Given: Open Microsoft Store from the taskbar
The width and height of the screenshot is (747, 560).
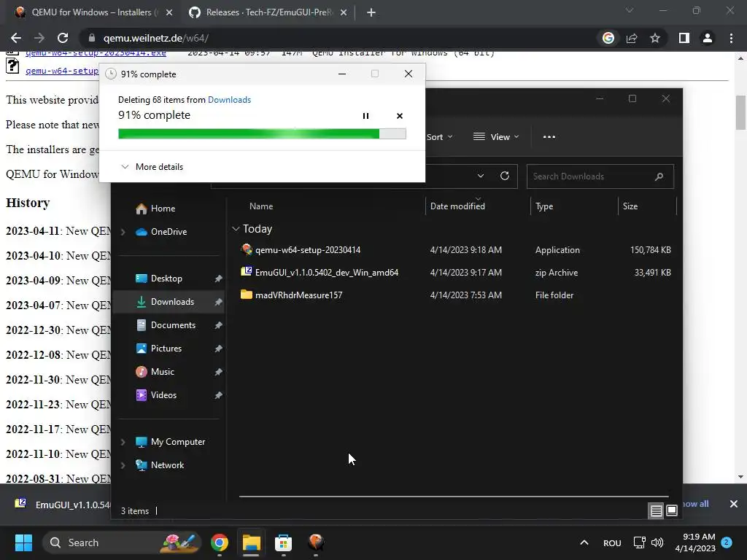Looking at the screenshot, I should click(283, 542).
